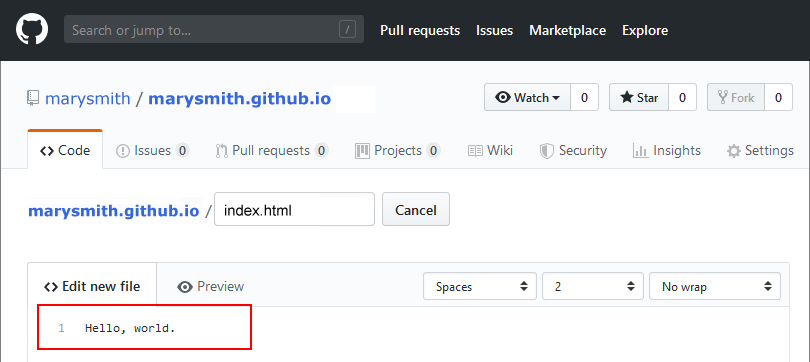Star this repository
Viewport: 810px width, 362px height.
[x=639, y=97]
